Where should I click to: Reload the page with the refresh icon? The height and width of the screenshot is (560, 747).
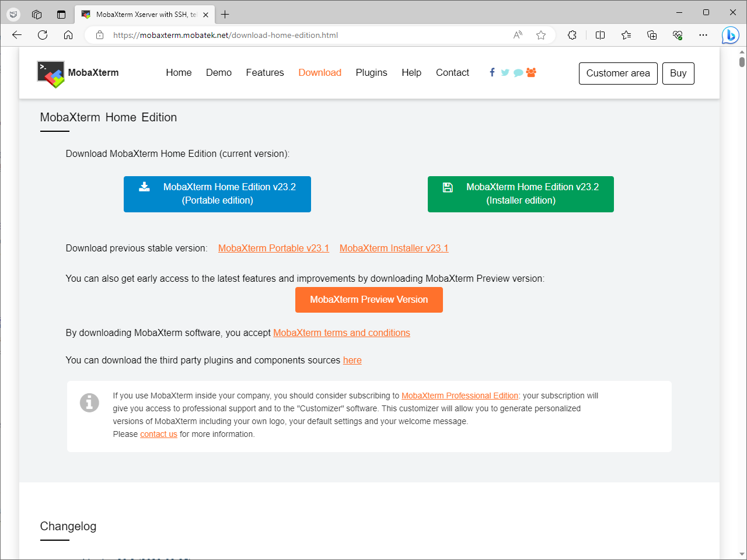click(x=43, y=35)
